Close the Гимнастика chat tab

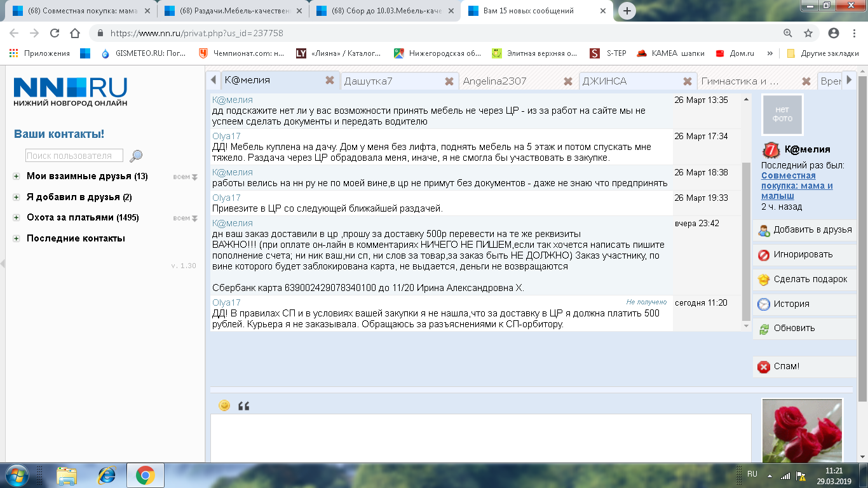806,81
